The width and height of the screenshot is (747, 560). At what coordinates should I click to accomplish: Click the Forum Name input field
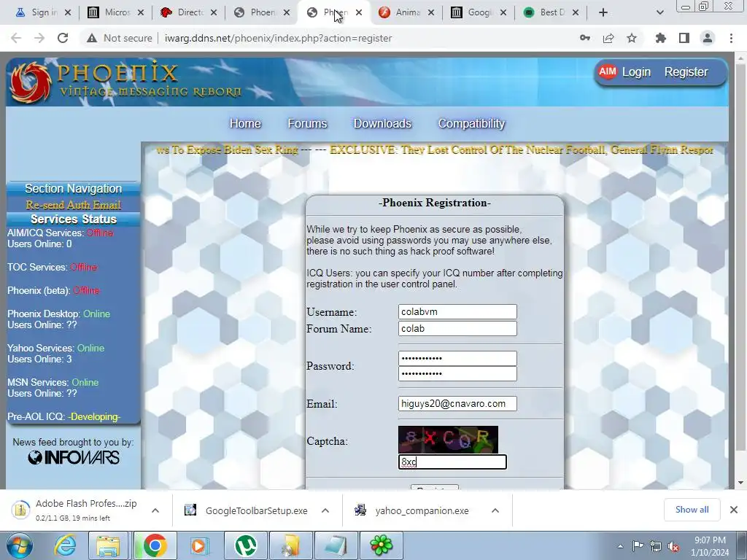click(x=457, y=329)
